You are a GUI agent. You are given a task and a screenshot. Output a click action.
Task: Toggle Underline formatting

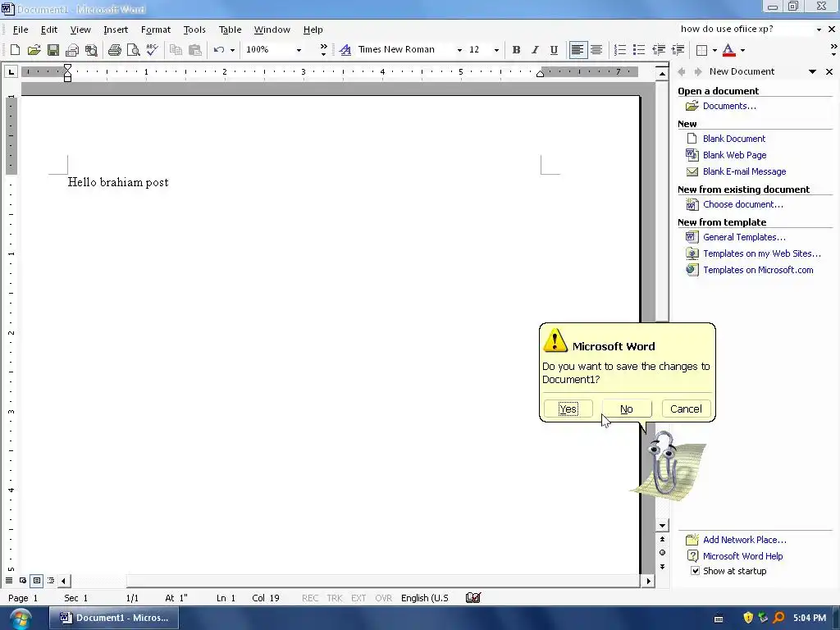coord(554,50)
